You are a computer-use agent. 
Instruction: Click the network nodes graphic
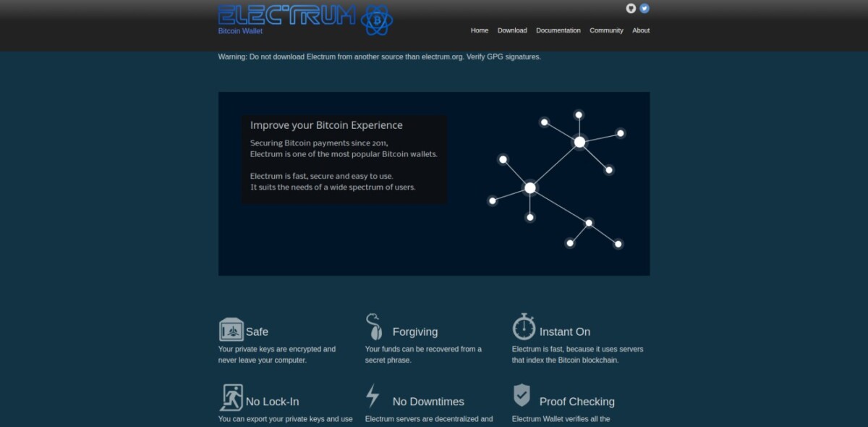[x=556, y=181]
